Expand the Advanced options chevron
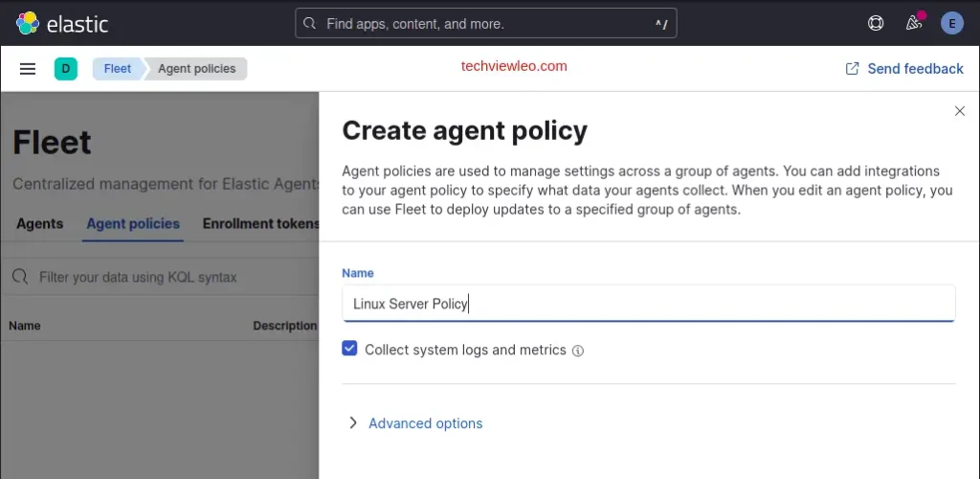 pos(353,422)
